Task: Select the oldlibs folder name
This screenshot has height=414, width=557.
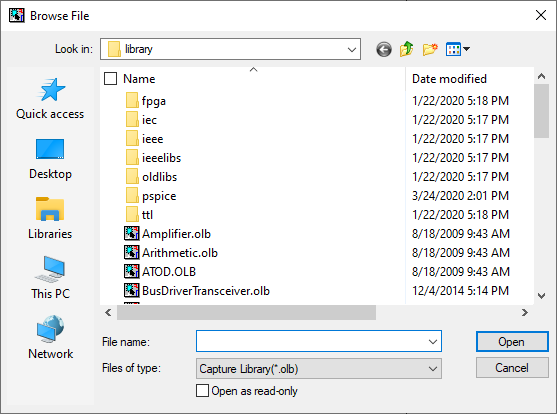Action: pos(159,177)
